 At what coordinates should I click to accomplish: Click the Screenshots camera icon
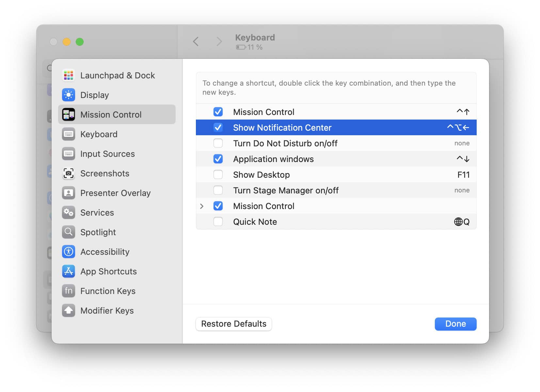pos(69,173)
